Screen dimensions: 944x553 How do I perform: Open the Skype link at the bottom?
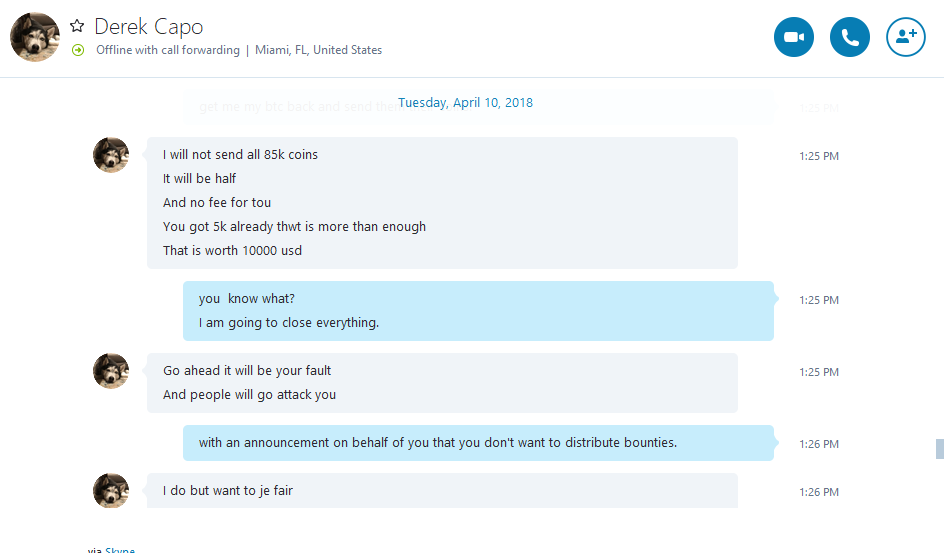pos(120,549)
